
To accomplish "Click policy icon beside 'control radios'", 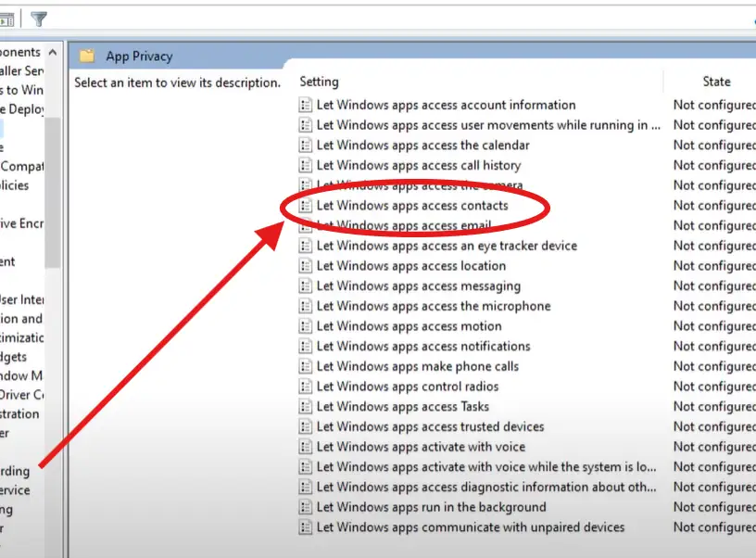I will pyautogui.click(x=305, y=387).
